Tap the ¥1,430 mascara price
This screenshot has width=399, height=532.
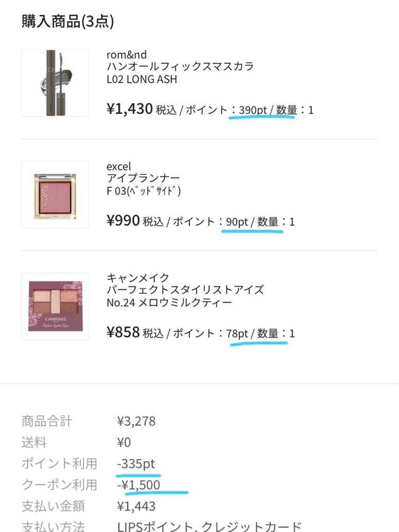click(x=129, y=109)
